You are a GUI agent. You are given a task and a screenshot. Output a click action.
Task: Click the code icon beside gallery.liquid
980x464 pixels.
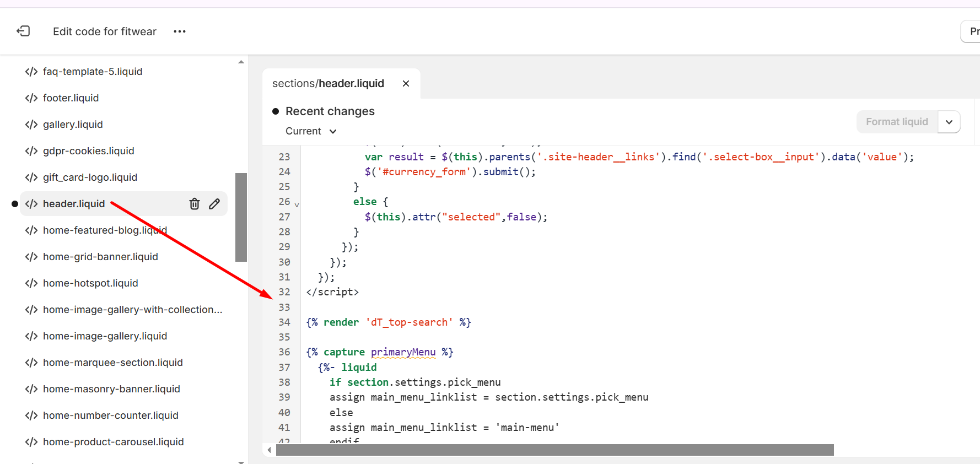pos(31,125)
